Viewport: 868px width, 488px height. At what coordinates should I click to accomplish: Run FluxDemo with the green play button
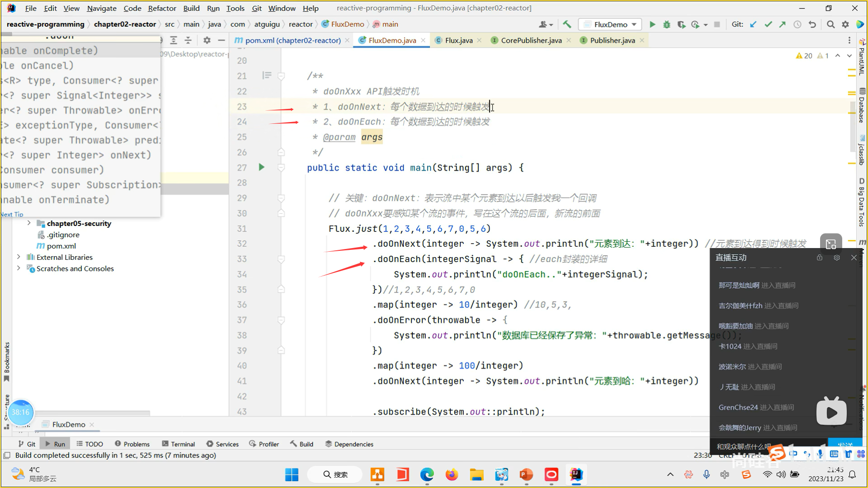tap(652, 24)
